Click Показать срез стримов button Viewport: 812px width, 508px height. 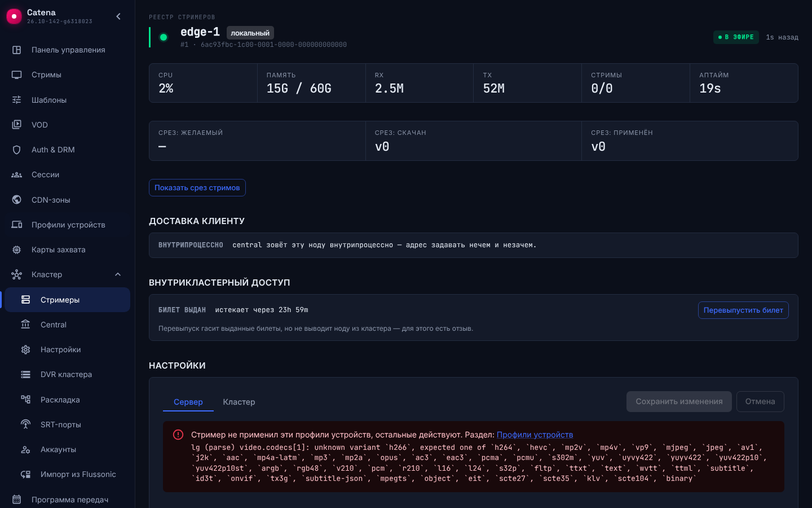(197, 188)
